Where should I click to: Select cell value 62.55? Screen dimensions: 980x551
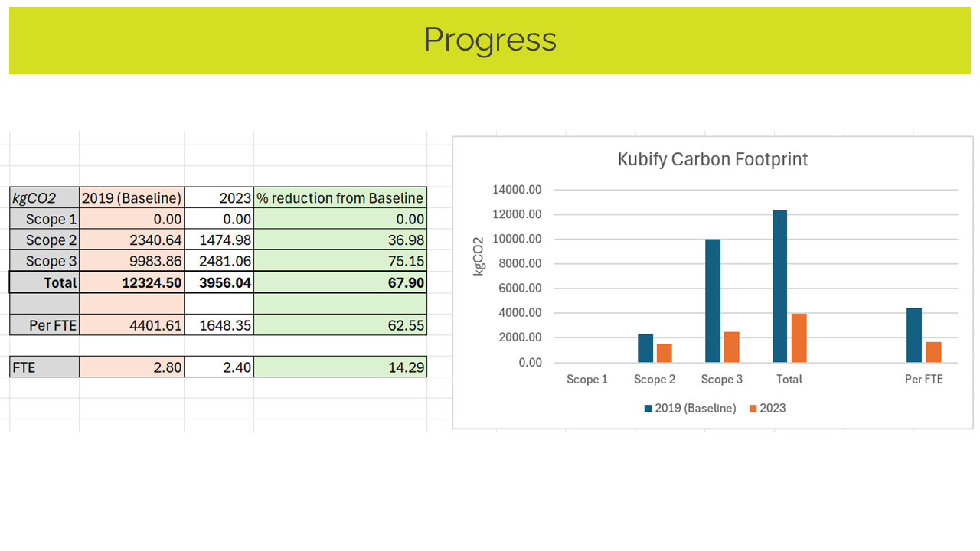coord(340,324)
